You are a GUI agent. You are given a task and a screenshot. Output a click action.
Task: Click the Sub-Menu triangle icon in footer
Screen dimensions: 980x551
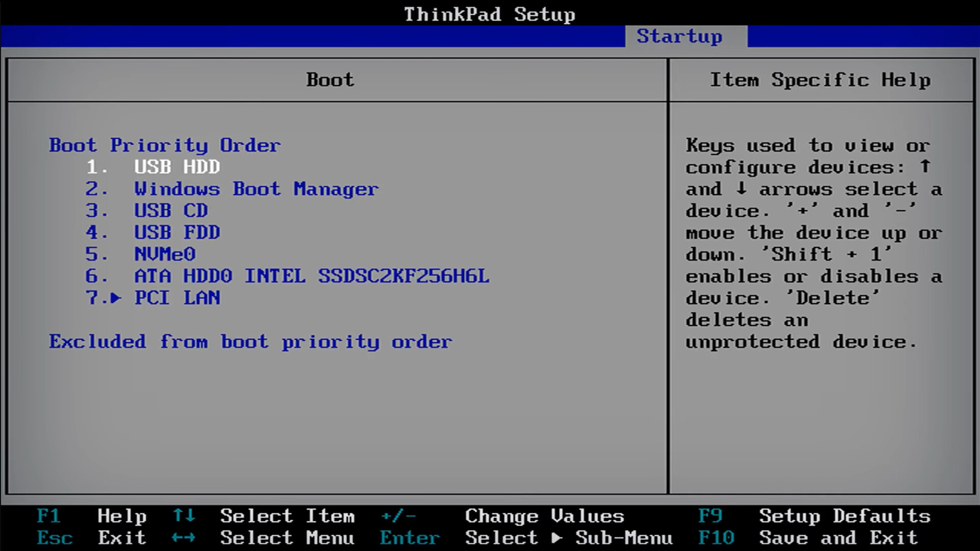tap(557, 538)
